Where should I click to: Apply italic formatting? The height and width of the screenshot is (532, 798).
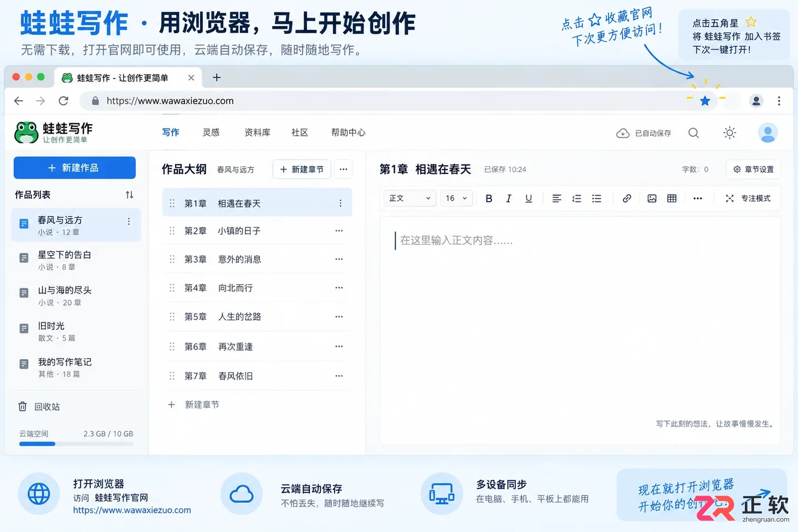(x=509, y=198)
